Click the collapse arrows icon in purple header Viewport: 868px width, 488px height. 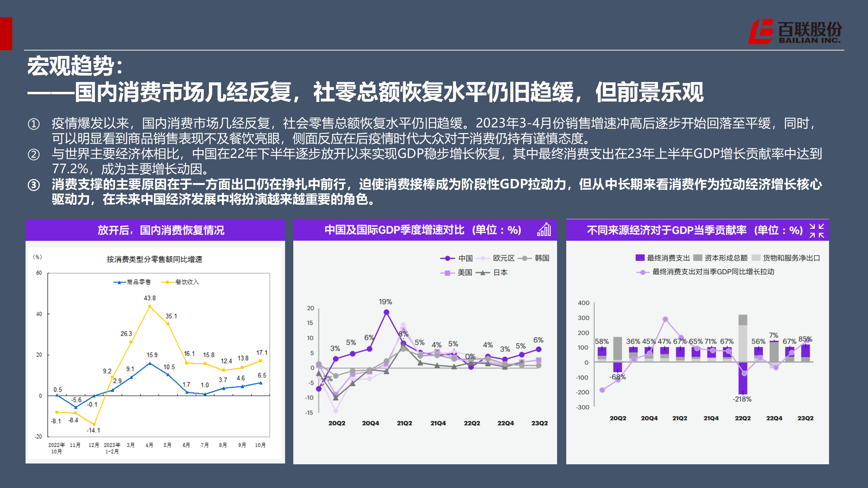coord(816,230)
